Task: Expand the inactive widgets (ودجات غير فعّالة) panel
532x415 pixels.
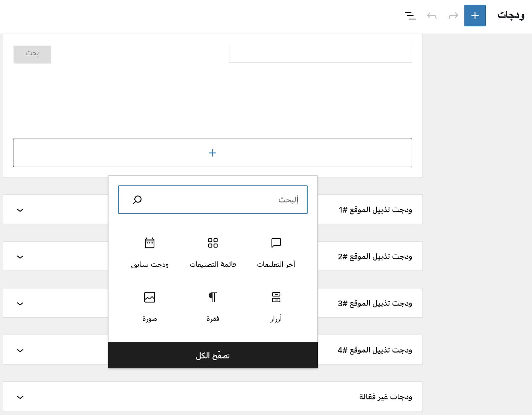Action: (x=20, y=397)
